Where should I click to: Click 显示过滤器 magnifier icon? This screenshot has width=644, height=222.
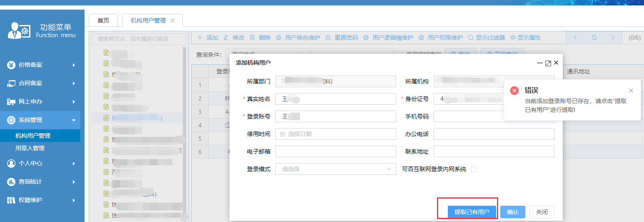(x=471, y=38)
